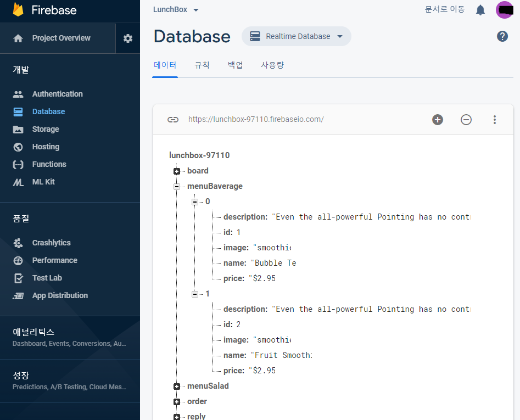The height and width of the screenshot is (420, 520).
Task: Open Test Lab in the sidebar
Action: coord(47,278)
